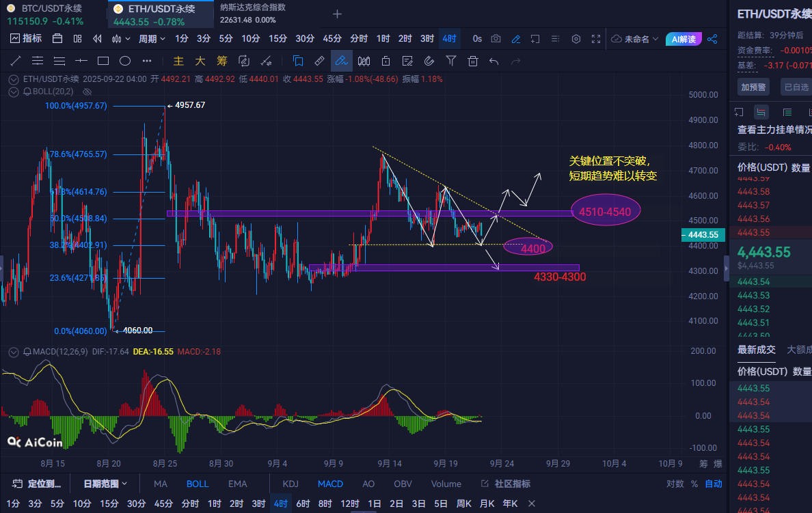Click the 已自选 watchlist button
The height and width of the screenshot is (513, 812).
tap(796, 87)
